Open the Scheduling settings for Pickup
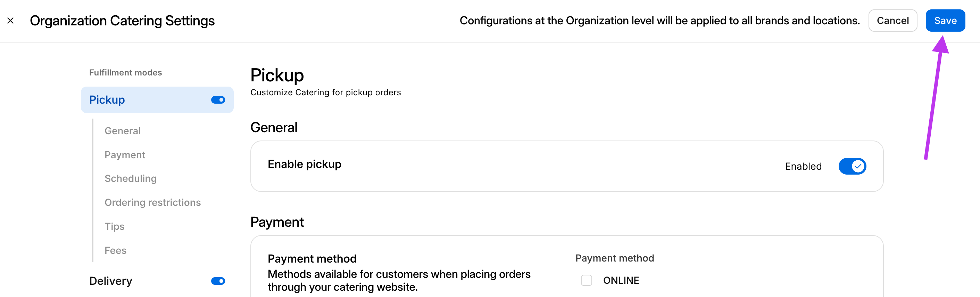This screenshot has height=297, width=980. pos(131,178)
